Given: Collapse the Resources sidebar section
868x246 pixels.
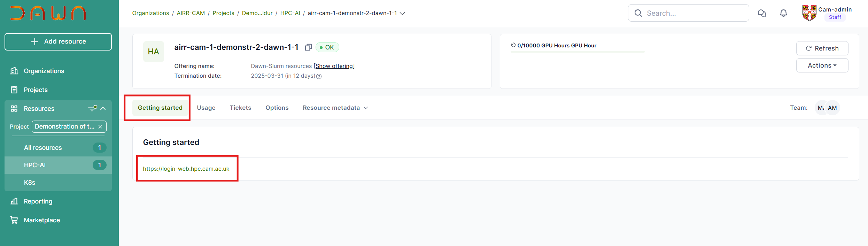Looking at the screenshot, I should pyautogui.click(x=103, y=108).
